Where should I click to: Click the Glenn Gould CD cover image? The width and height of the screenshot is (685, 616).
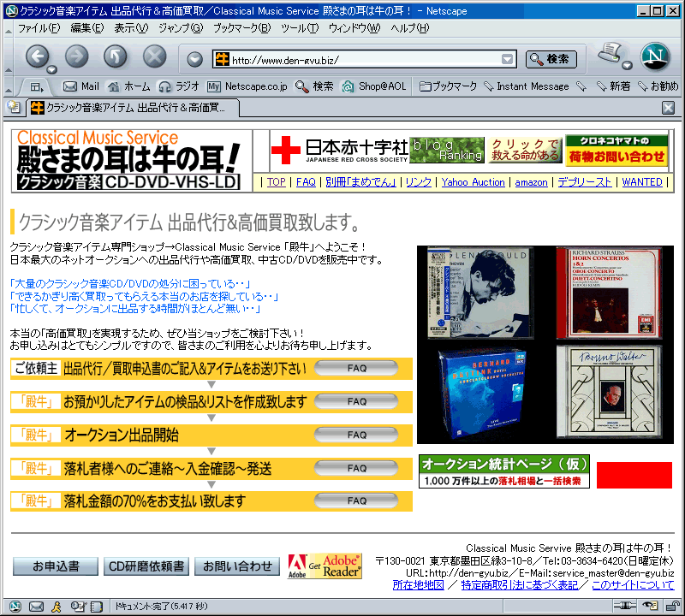479,293
